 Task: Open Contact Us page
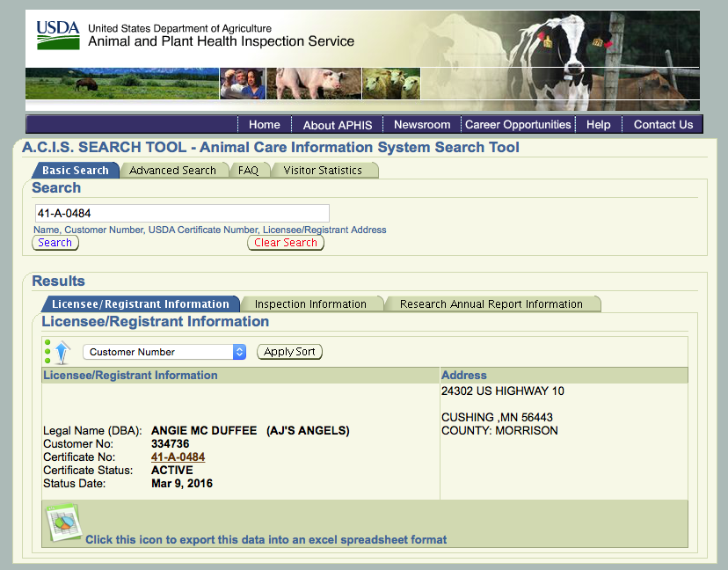coord(663,125)
